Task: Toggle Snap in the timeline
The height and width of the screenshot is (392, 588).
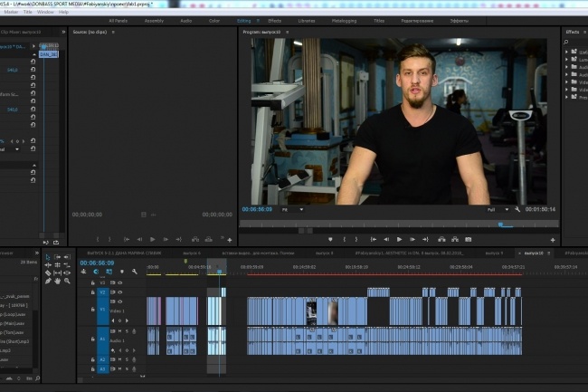Action: coord(97,272)
